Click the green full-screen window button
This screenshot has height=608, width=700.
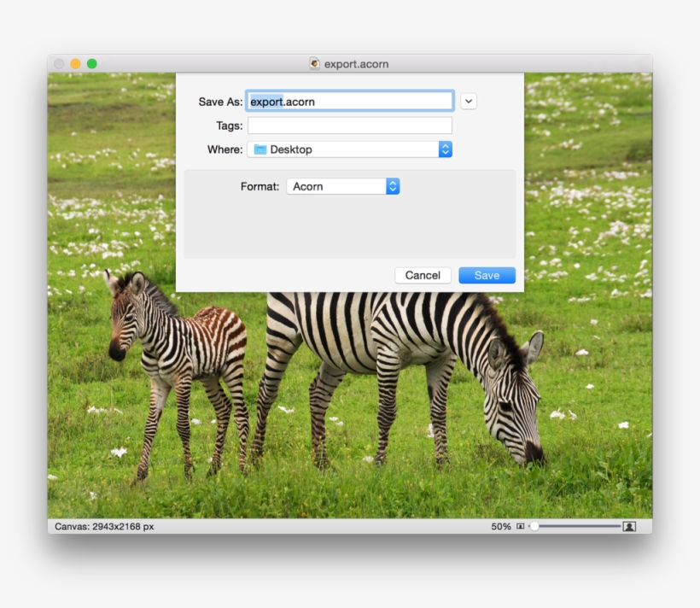[92, 64]
